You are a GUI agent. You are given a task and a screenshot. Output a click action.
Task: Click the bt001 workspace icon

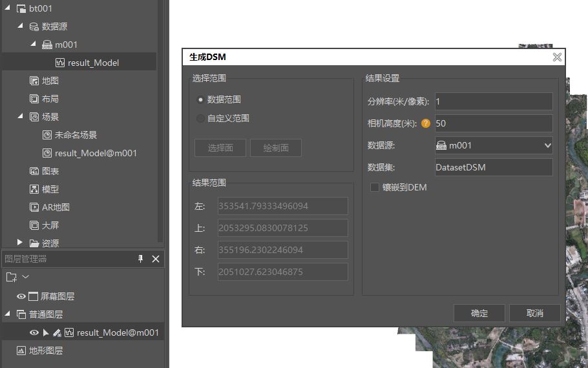pyautogui.click(x=21, y=8)
